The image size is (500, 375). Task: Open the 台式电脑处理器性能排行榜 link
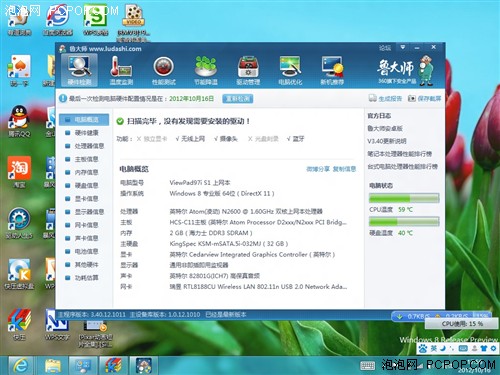pyautogui.click(x=402, y=166)
